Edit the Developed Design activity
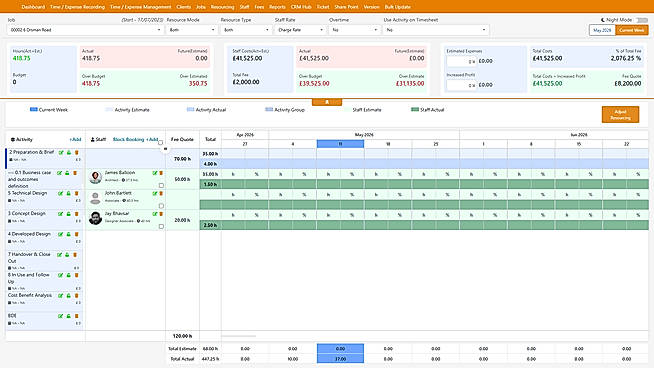The width and height of the screenshot is (654, 368). coord(61,234)
